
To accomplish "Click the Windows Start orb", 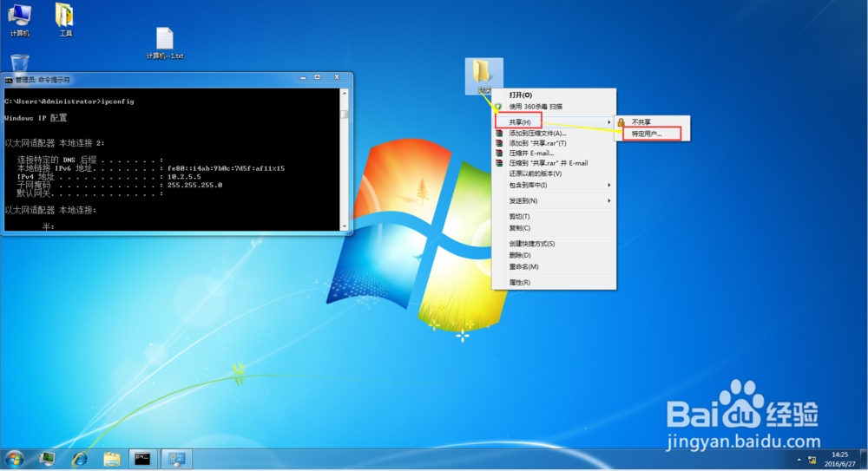I will point(15,459).
